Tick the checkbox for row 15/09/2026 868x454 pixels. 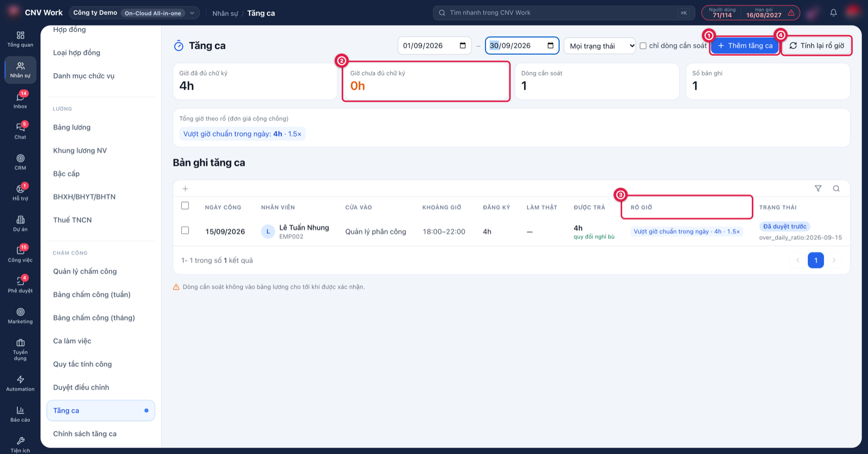[185, 231]
